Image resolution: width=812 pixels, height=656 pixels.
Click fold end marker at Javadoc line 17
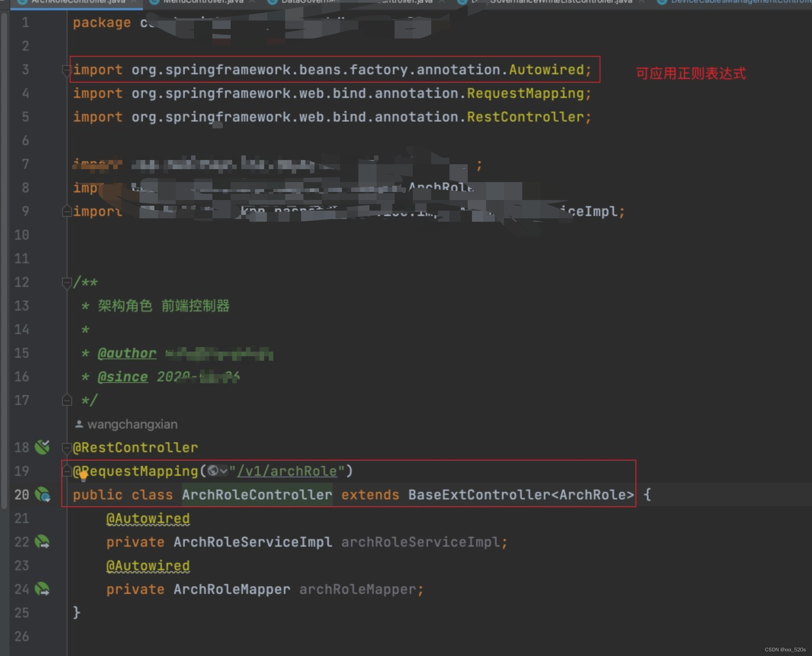(x=67, y=400)
